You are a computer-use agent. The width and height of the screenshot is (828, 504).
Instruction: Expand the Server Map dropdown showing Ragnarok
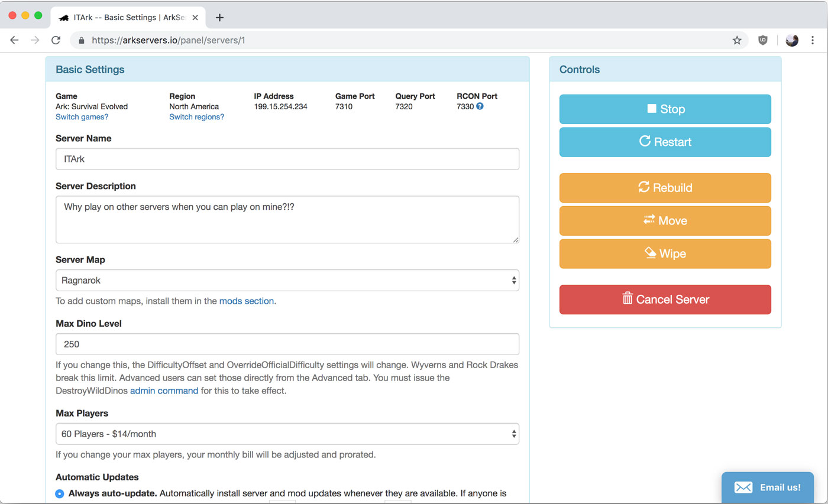tap(287, 281)
